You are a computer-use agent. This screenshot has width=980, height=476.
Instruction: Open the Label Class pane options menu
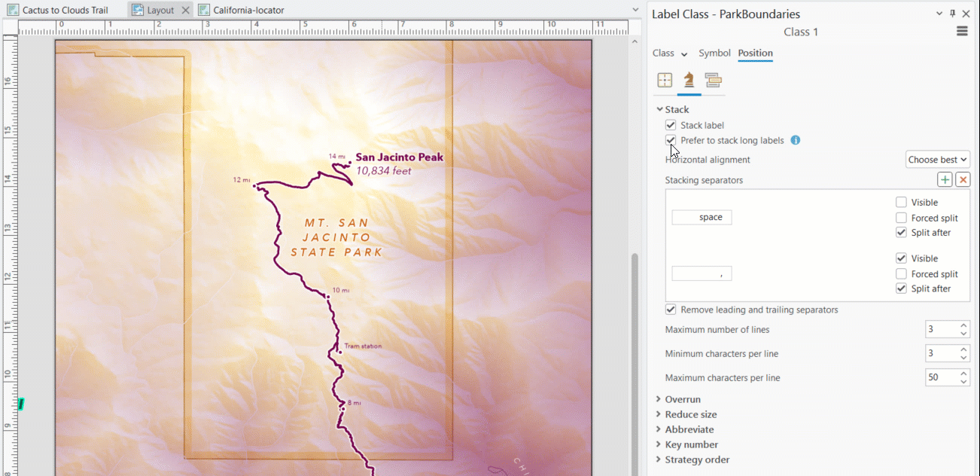[962, 31]
